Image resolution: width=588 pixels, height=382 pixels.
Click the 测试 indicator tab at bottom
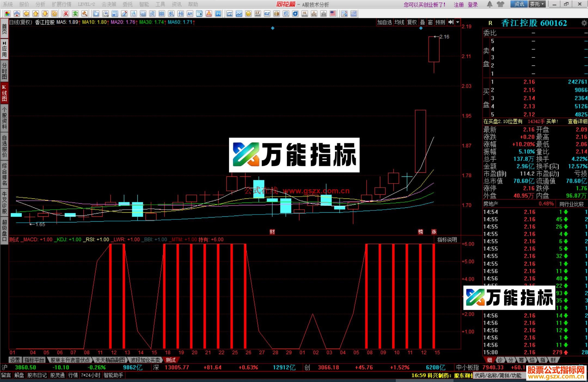[x=171, y=360]
